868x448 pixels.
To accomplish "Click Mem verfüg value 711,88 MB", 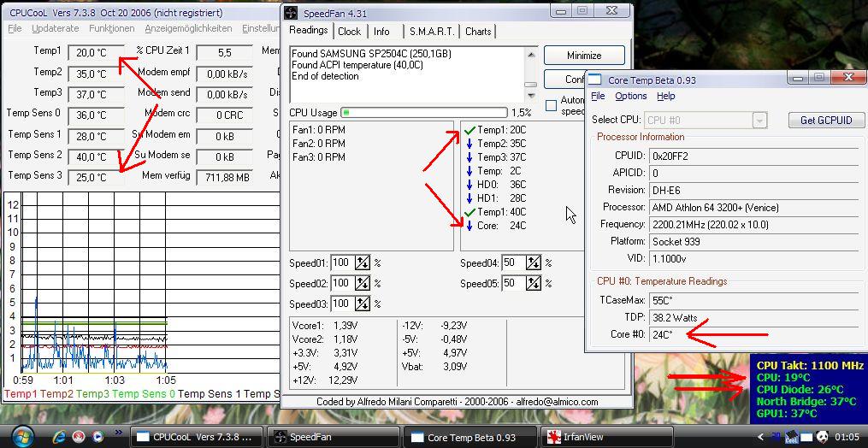I will [225, 177].
